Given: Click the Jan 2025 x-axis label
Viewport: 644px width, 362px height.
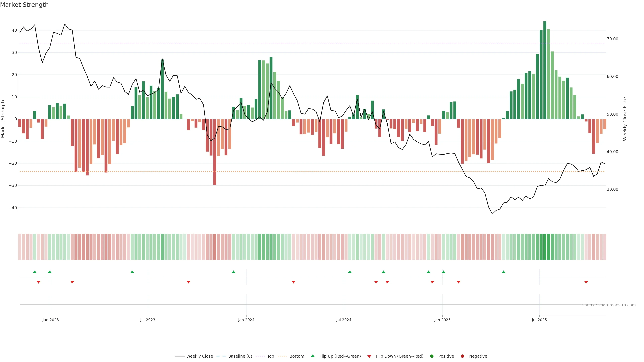Looking at the screenshot, I should pos(442,320).
